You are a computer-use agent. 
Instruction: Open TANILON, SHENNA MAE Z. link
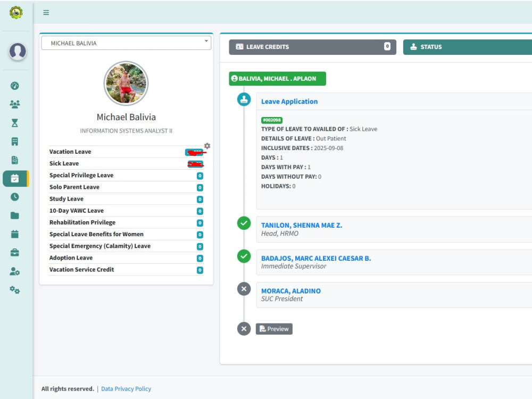tap(302, 225)
